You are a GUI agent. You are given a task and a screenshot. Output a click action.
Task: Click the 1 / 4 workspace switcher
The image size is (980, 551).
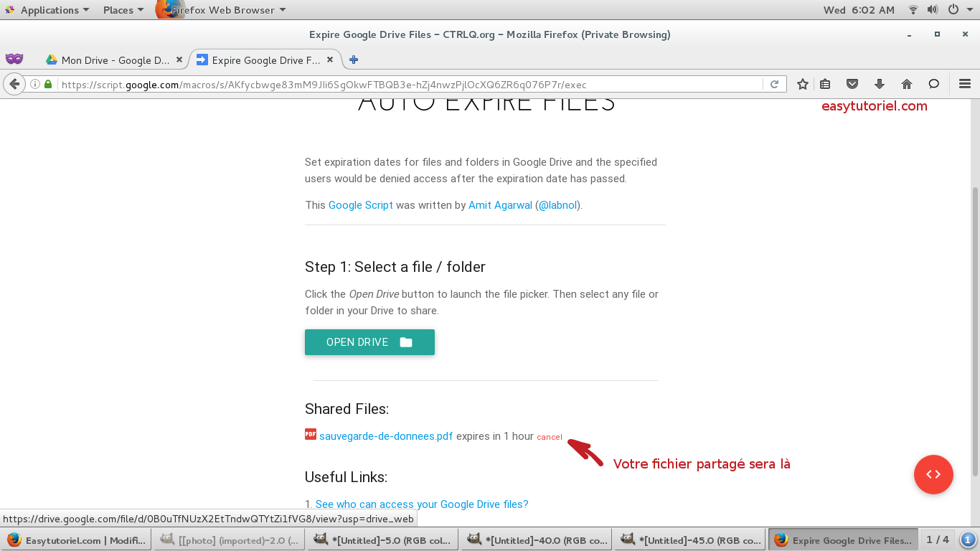(x=938, y=540)
